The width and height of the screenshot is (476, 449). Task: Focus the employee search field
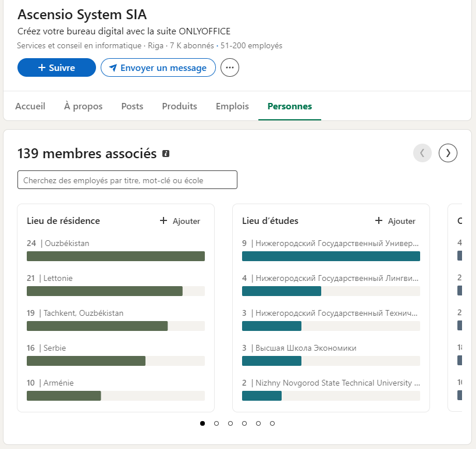[127, 180]
